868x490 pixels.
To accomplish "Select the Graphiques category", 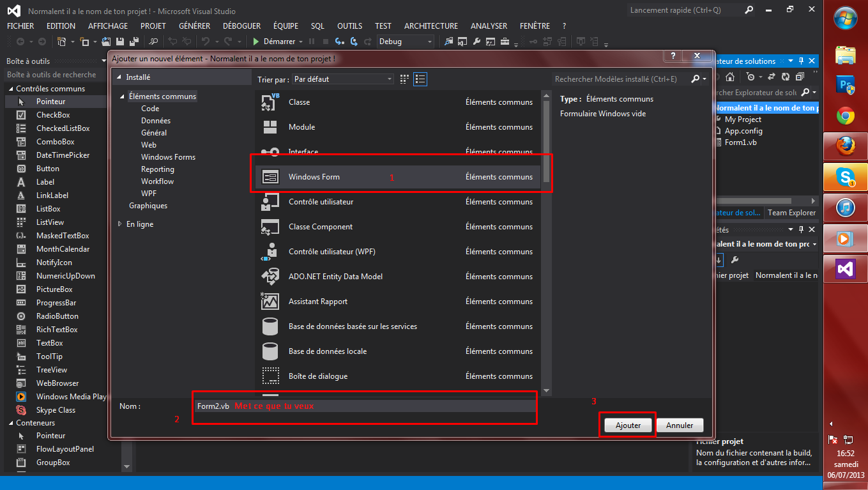I will coord(148,206).
